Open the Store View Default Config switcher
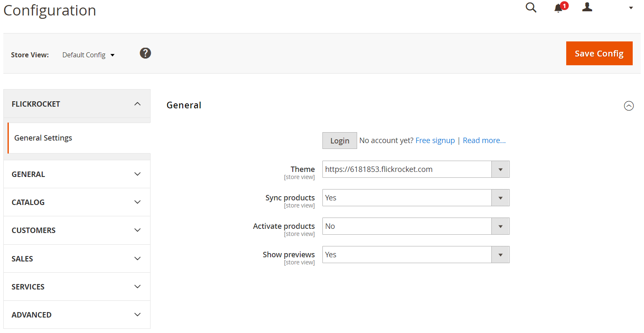 88,55
